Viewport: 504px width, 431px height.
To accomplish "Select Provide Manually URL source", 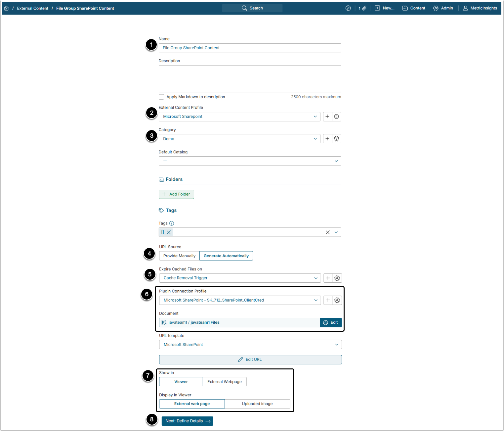I will [x=180, y=256].
